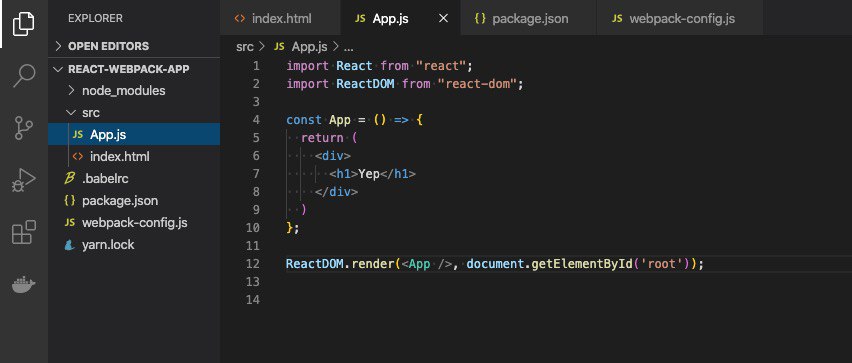Expand the Open Editors section
Image resolution: width=852 pixels, height=363 pixels.
(59, 46)
